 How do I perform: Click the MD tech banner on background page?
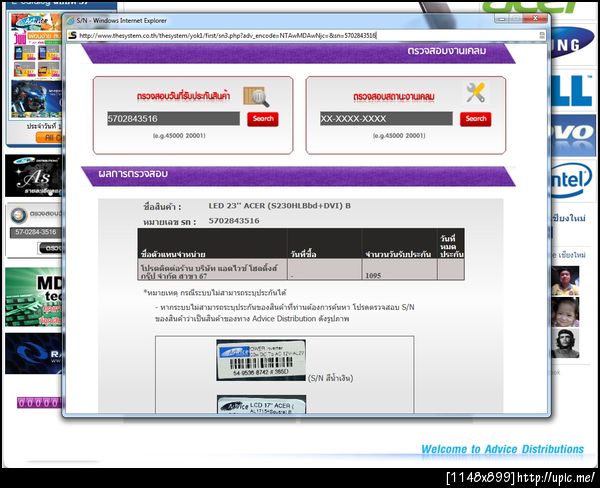pos(34,297)
